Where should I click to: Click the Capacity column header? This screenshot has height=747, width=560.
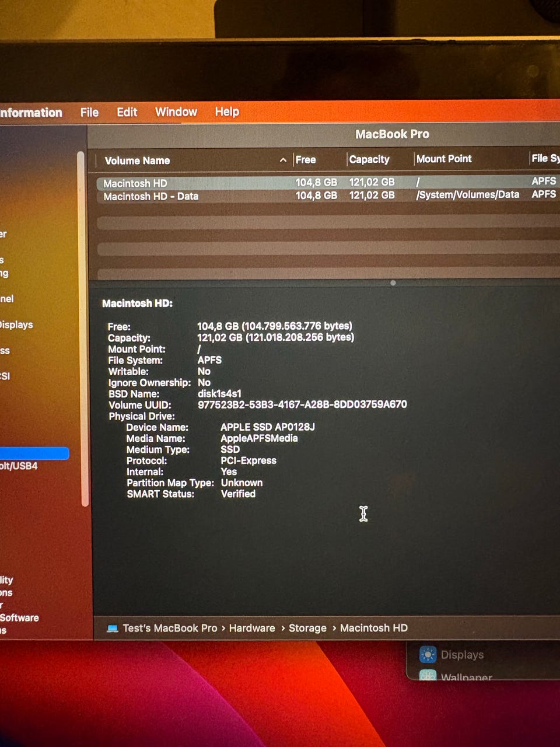click(x=369, y=159)
